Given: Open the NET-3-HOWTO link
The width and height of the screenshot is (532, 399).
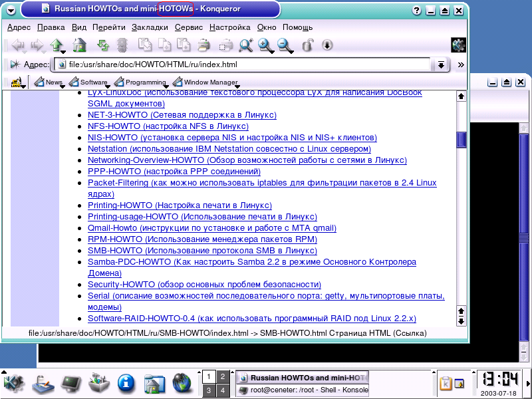Looking at the screenshot, I should point(182,115).
